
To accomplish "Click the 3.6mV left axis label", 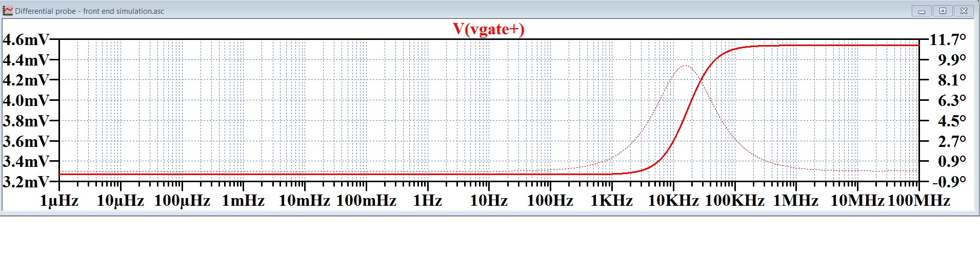I will tap(26, 141).
